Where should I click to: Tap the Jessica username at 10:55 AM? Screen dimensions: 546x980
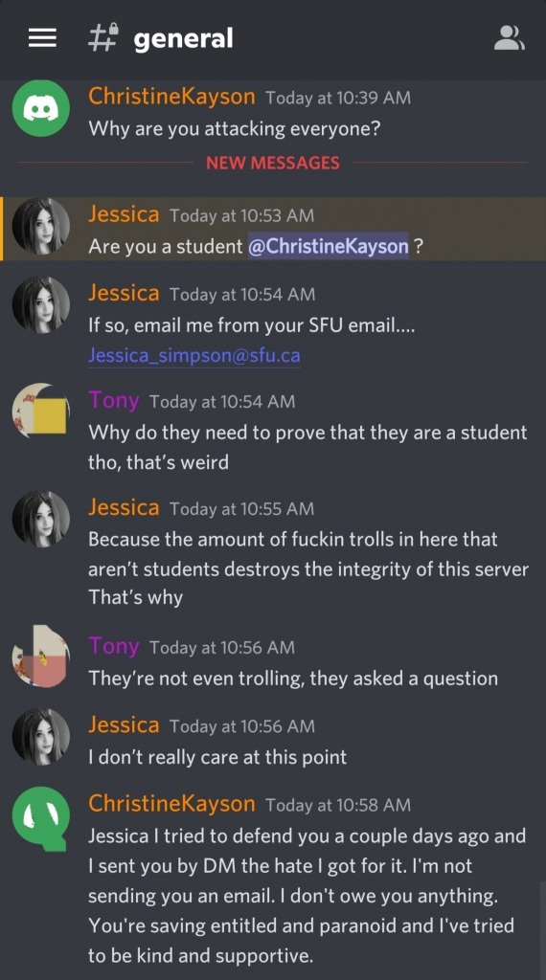pos(124,507)
